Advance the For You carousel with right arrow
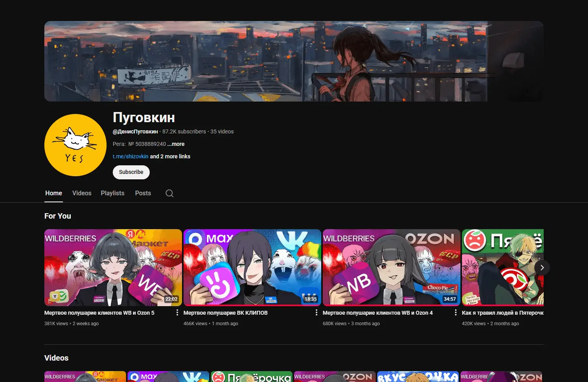The image size is (588, 382). tap(542, 268)
